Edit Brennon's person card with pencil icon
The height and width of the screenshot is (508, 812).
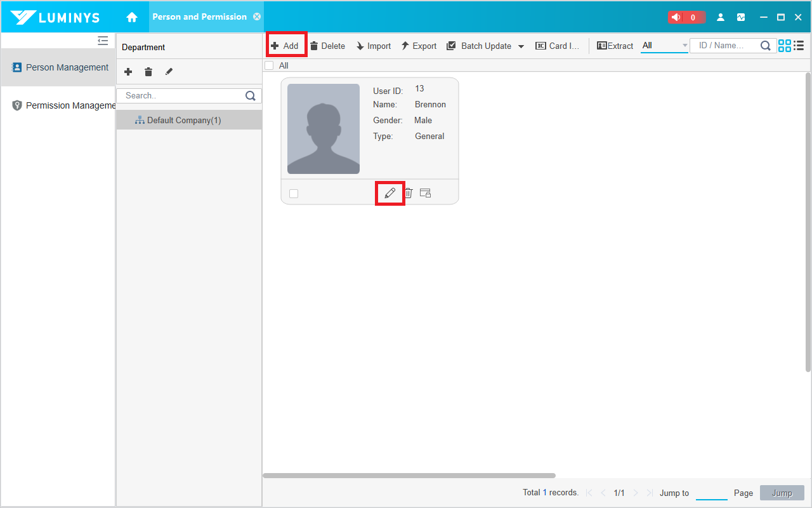[390, 193]
